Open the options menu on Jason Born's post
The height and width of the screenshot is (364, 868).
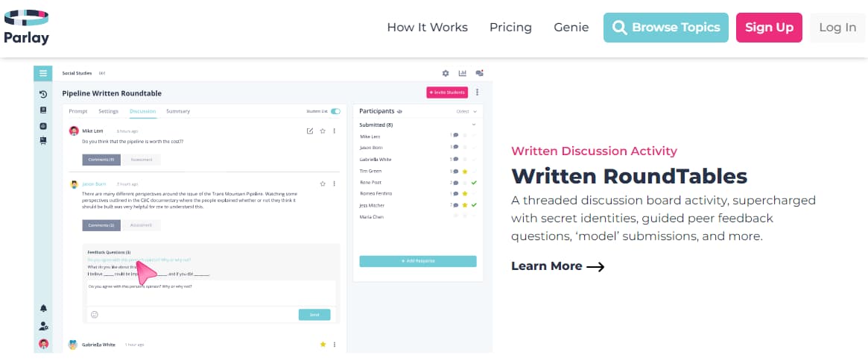(x=334, y=183)
